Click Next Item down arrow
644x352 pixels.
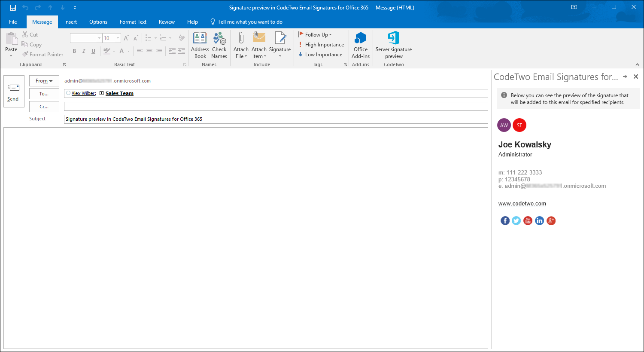click(x=63, y=8)
